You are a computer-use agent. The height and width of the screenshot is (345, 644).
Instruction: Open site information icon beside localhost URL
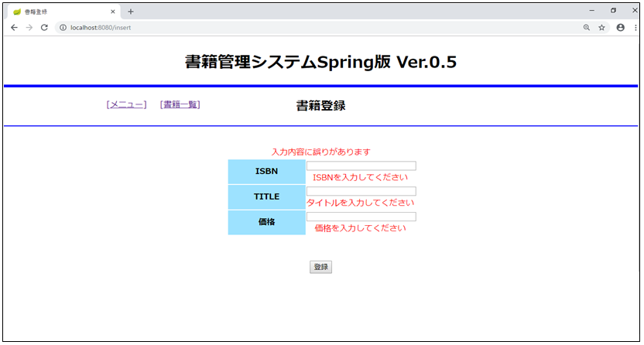tap(63, 27)
